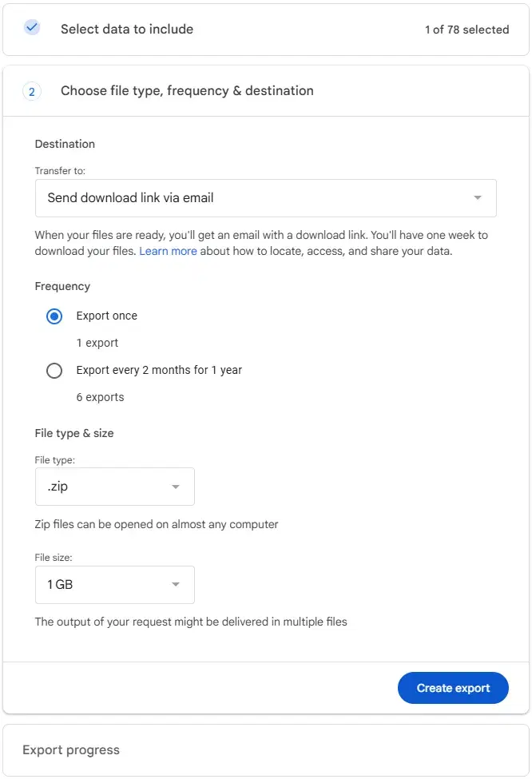Click the caret on the file size selector
The image size is (532, 779).
pyautogui.click(x=176, y=584)
